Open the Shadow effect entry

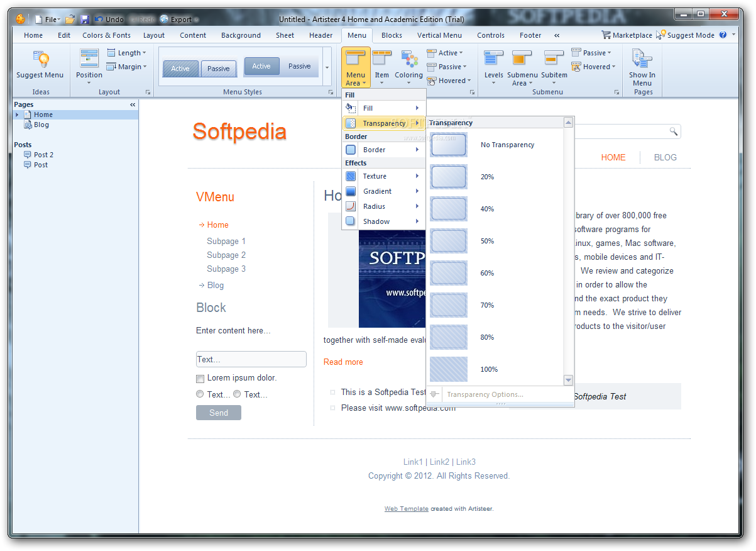coord(384,221)
